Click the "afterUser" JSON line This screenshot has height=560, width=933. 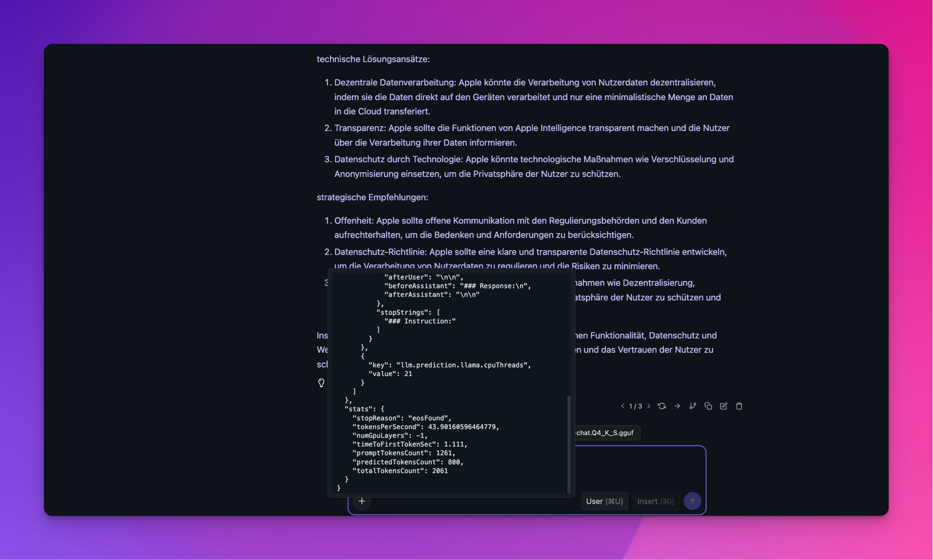(424, 277)
